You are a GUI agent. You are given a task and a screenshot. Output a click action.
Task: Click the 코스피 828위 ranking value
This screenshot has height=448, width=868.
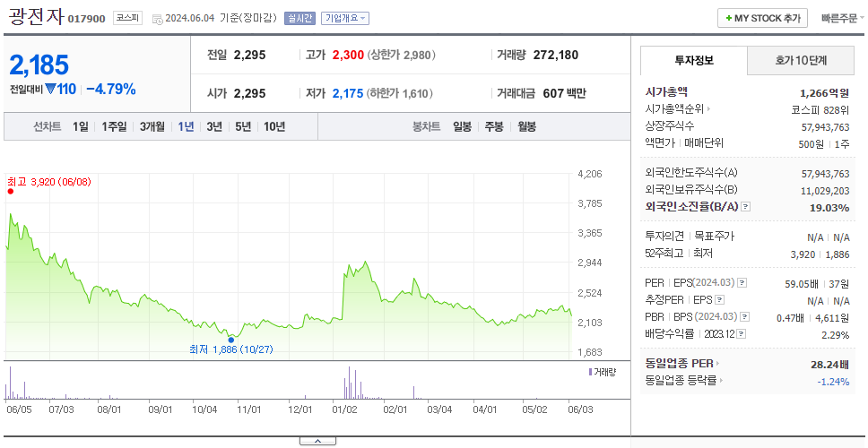click(x=821, y=109)
